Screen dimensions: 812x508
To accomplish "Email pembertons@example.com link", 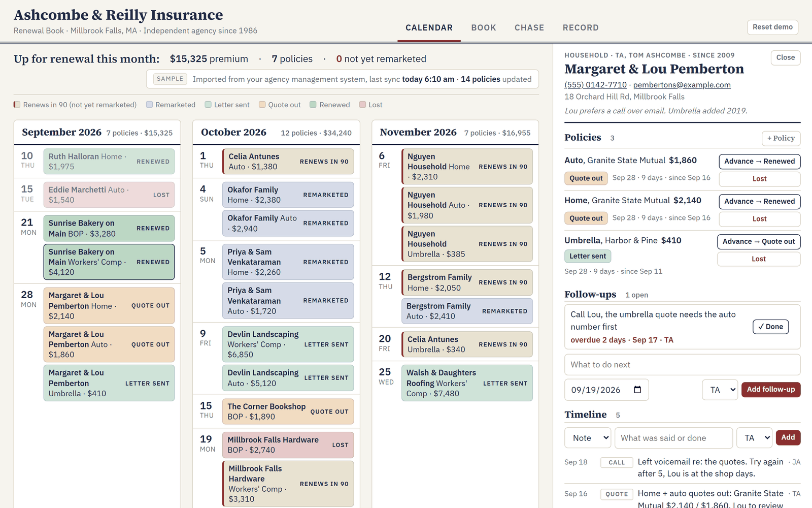I will pyautogui.click(x=682, y=85).
